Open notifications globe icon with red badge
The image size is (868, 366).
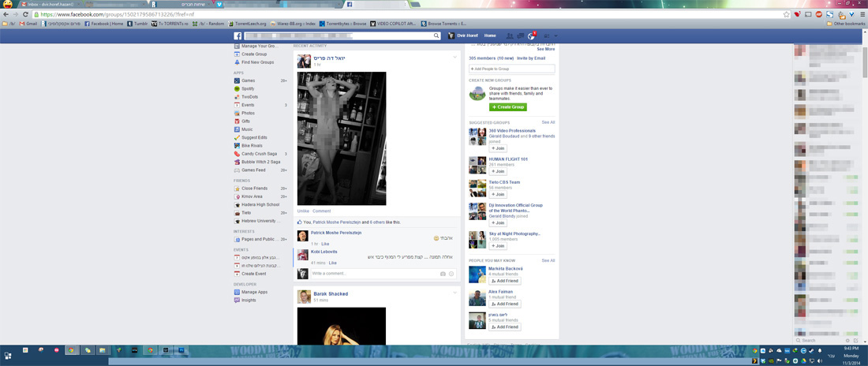point(531,36)
